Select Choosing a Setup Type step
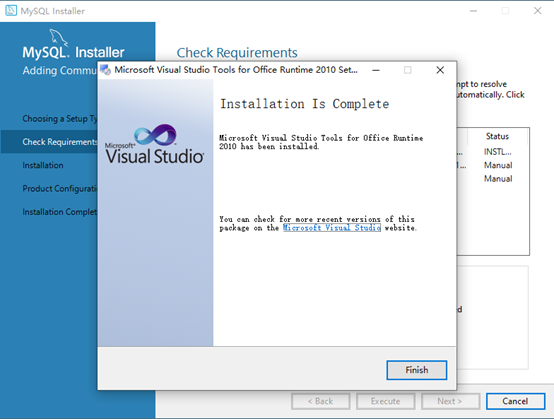Image resolution: width=554 pixels, height=419 pixels. tap(60, 119)
